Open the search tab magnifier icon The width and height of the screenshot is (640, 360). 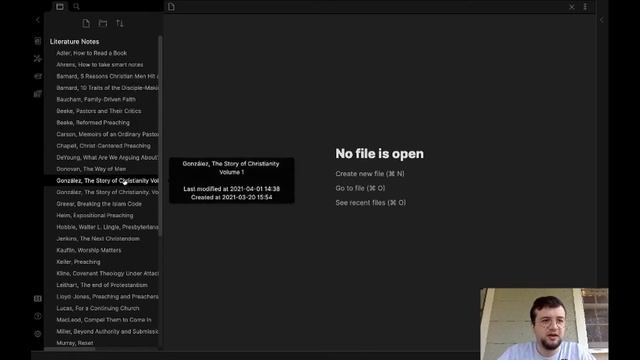pos(76,7)
